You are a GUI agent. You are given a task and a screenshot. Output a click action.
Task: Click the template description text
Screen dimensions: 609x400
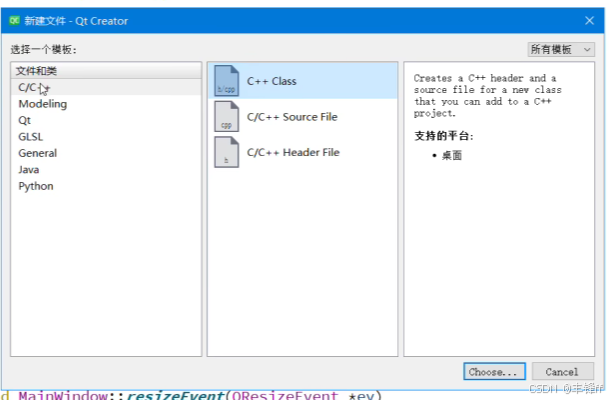pyautogui.click(x=487, y=96)
